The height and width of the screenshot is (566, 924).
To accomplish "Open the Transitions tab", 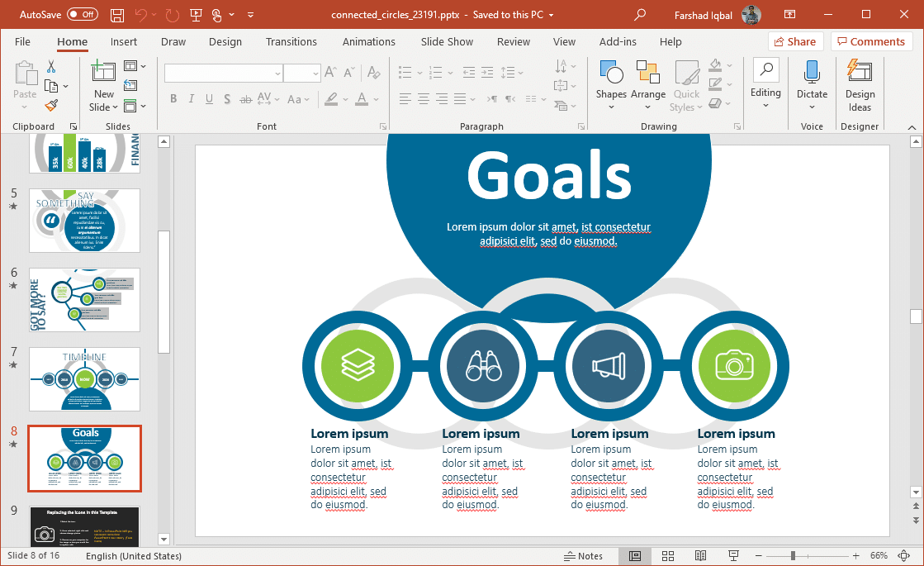I will point(291,42).
